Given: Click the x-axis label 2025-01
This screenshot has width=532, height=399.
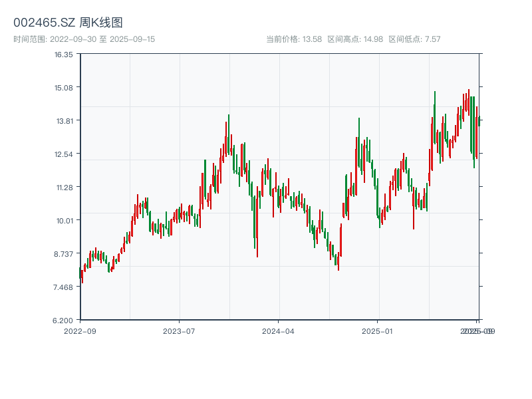Looking at the screenshot, I should [377, 331].
